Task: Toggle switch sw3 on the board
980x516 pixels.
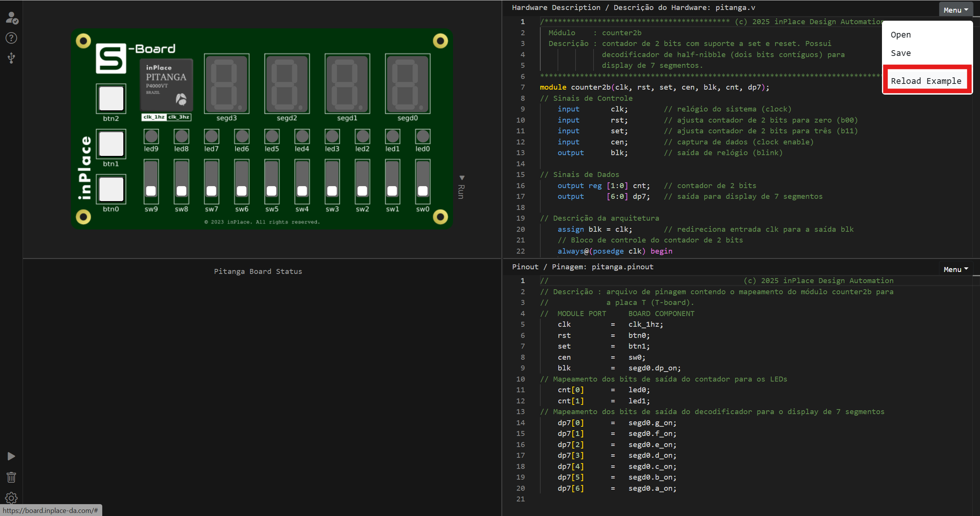Action: pos(332,182)
